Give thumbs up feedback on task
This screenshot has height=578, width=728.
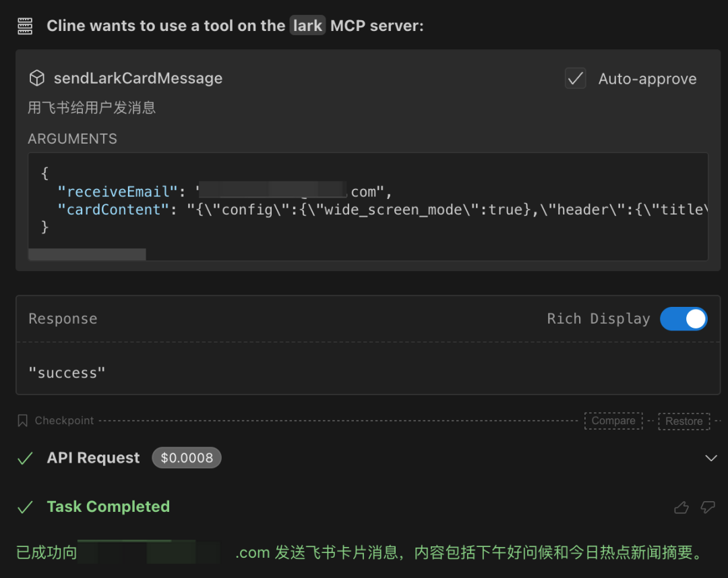coord(681,507)
